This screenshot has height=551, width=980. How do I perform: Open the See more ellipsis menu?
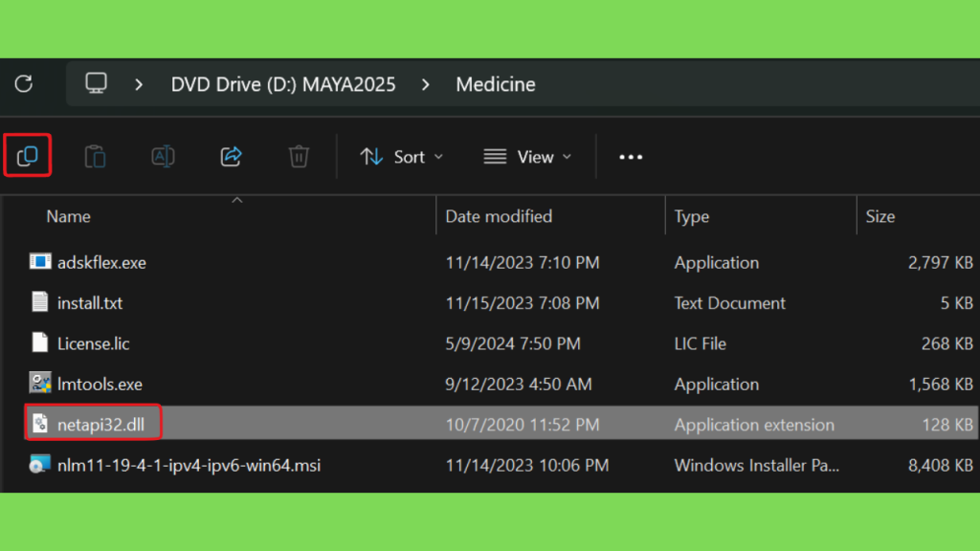click(631, 157)
